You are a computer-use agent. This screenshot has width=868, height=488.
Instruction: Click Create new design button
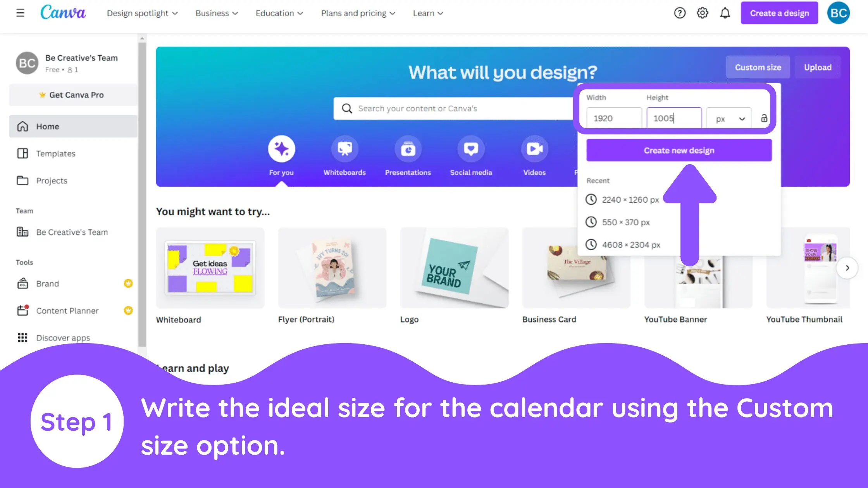[679, 150]
